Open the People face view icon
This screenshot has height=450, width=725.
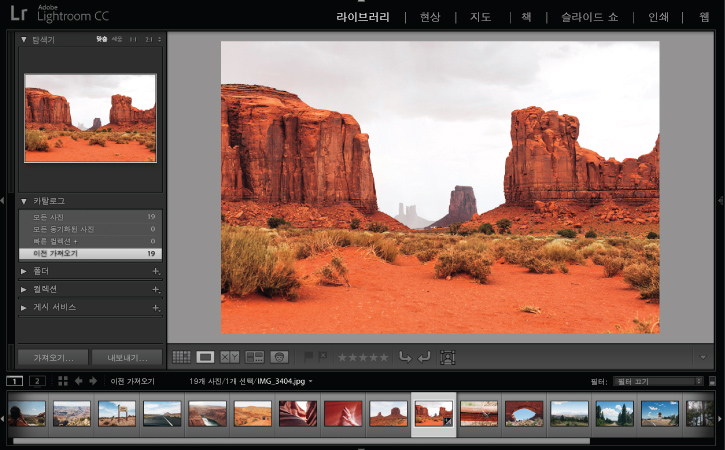[x=279, y=357]
